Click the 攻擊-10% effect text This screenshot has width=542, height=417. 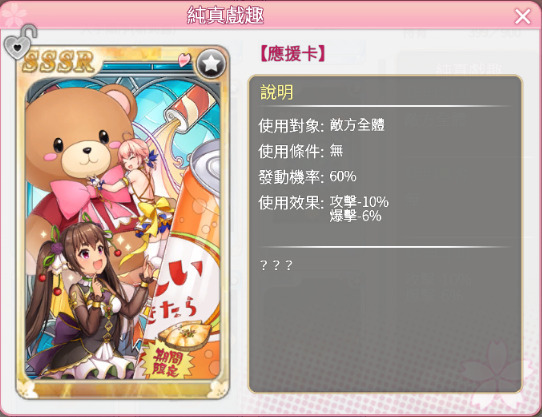pos(359,202)
